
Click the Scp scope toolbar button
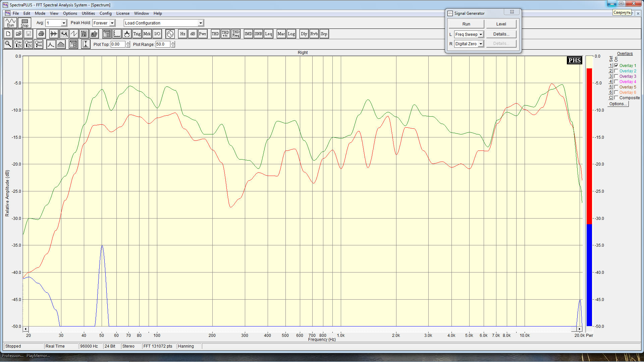[x=324, y=34]
